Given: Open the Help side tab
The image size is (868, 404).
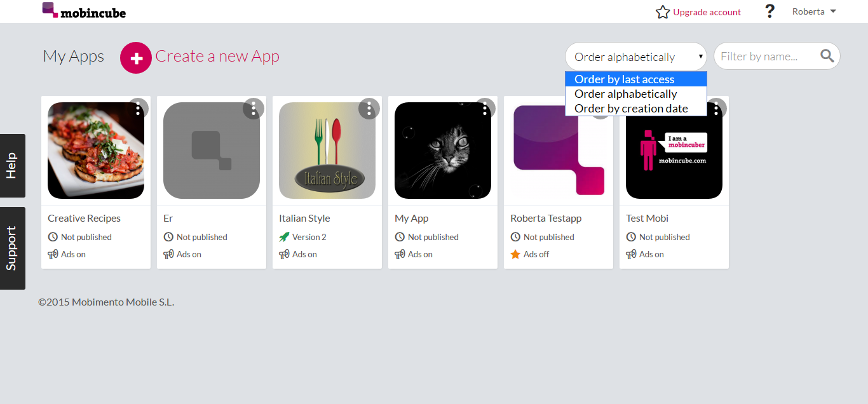Looking at the screenshot, I should (12, 166).
